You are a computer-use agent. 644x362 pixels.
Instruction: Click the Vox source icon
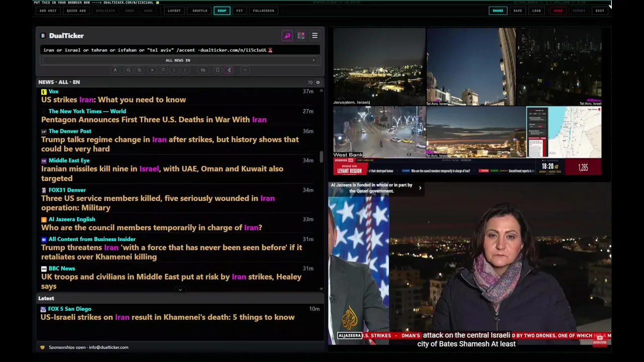tap(44, 92)
